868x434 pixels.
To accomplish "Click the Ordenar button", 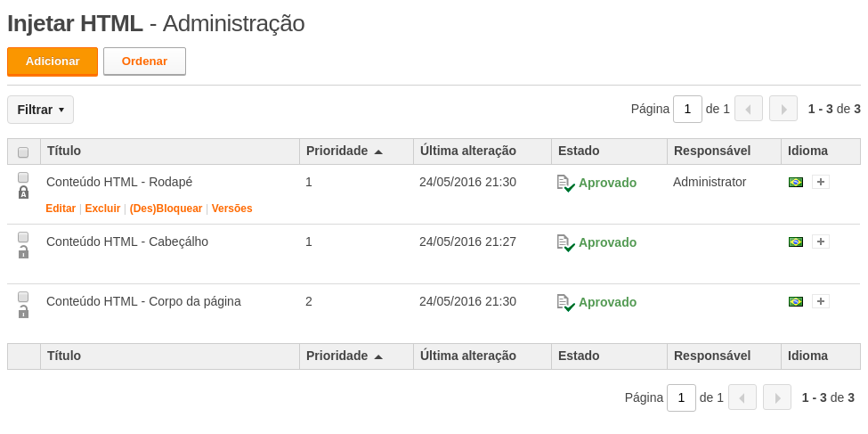I will tap(144, 61).
